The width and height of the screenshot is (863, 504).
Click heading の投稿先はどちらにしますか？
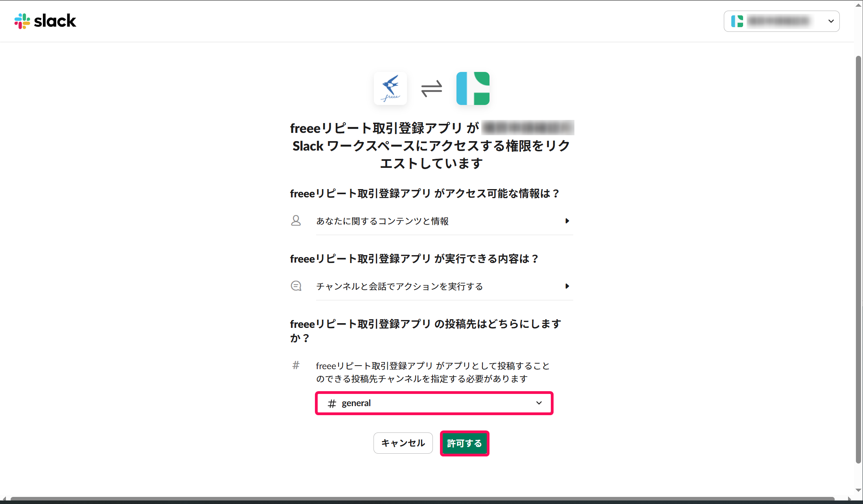pyautogui.click(x=425, y=331)
